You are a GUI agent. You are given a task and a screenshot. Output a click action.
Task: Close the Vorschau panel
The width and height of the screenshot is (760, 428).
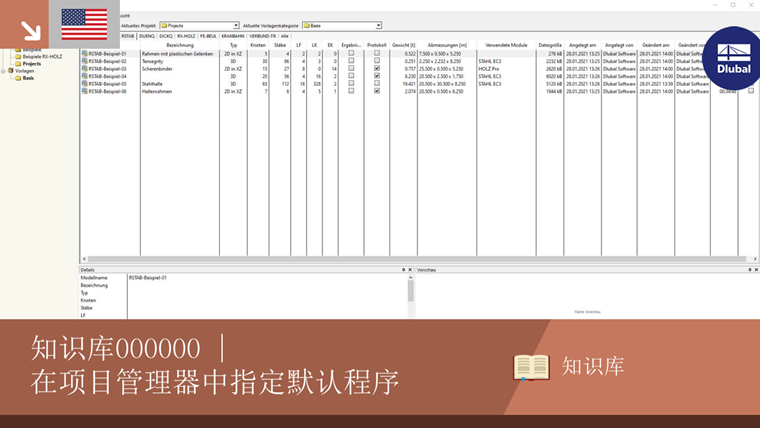coord(756,269)
